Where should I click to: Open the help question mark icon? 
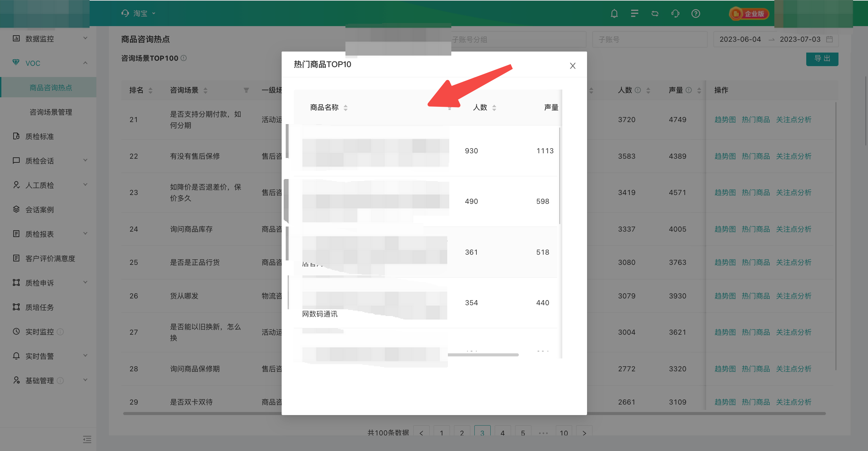tap(696, 14)
